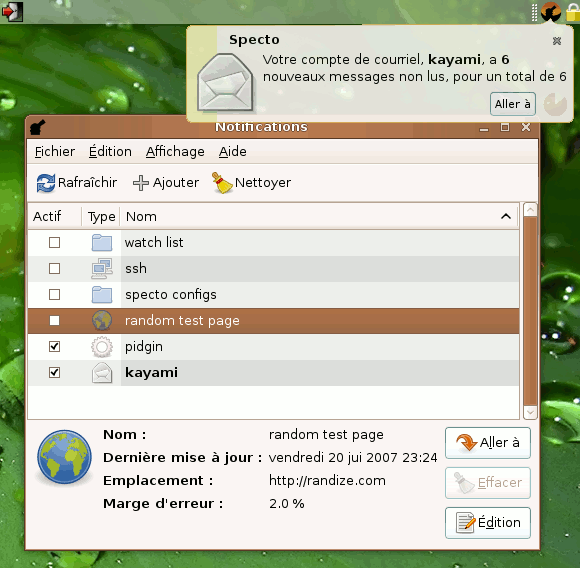Click the kayami mail type icon
This screenshot has height=568, width=580.
(x=102, y=373)
